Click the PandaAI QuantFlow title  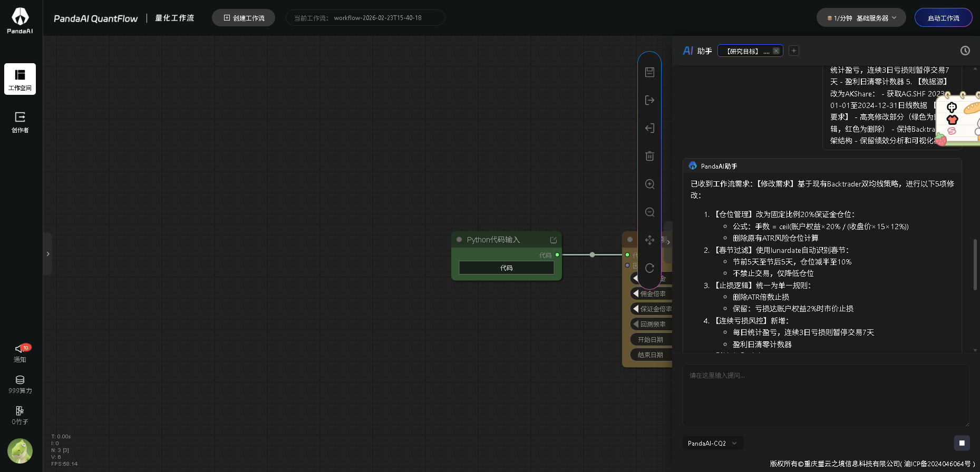pyautogui.click(x=95, y=18)
